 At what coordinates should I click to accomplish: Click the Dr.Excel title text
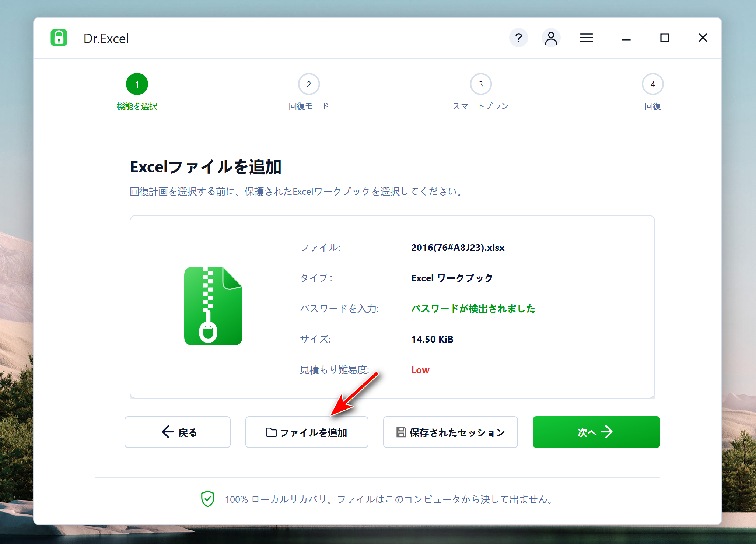(106, 38)
